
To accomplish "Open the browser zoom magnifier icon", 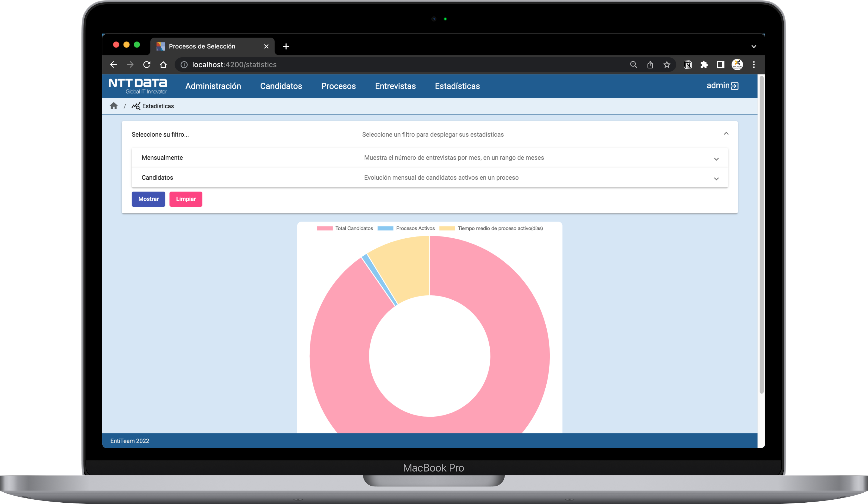I will pos(633,65).
